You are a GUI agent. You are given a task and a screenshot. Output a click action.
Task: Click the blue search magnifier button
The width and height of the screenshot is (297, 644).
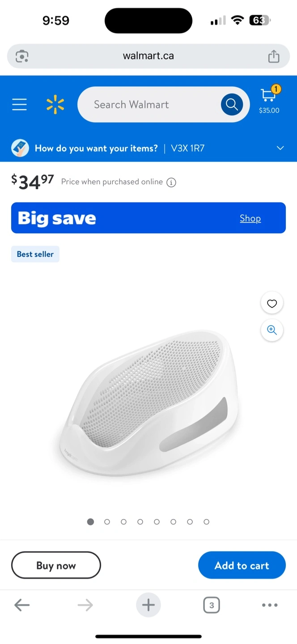tap(232, 105)
